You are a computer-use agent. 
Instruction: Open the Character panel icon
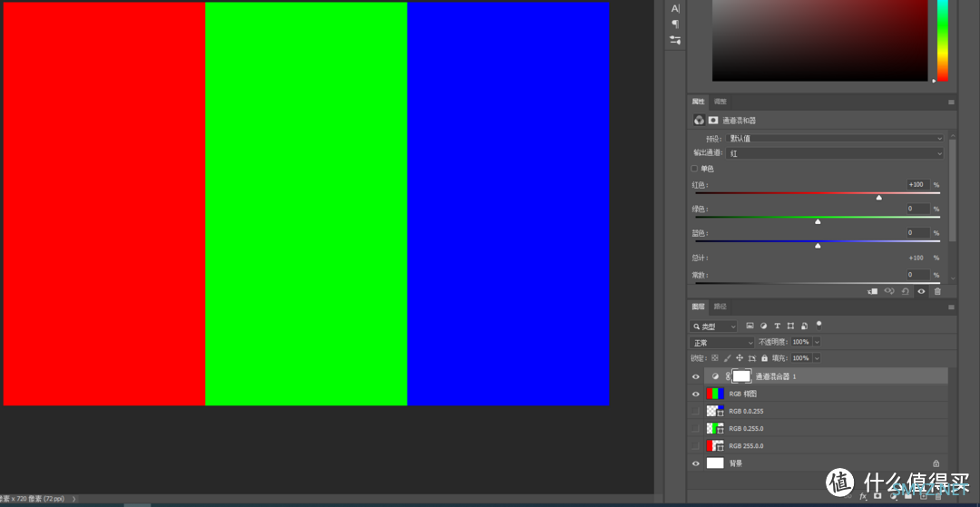coord(675,8)
